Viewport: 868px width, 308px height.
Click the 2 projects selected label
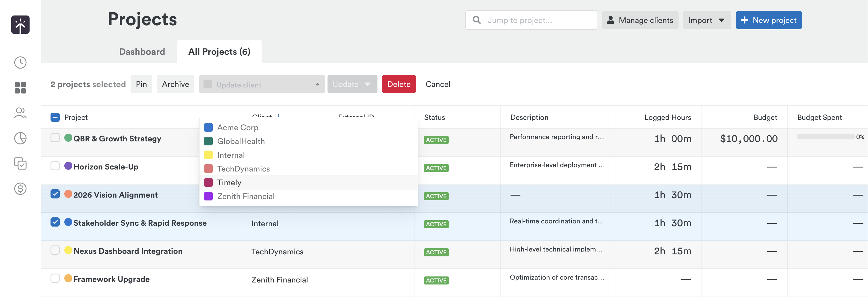click(x=88, y=84)
